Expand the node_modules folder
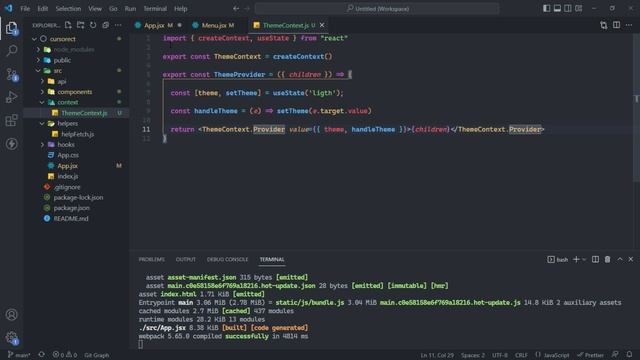This screenshot has height=360, width=640. click(x=38, y=49)
